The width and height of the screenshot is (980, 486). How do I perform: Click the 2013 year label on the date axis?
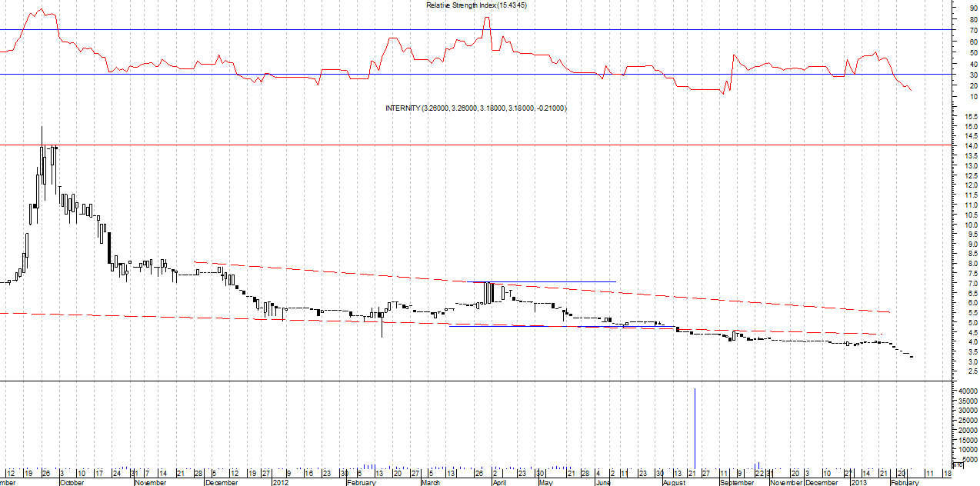tap(858, 483)
